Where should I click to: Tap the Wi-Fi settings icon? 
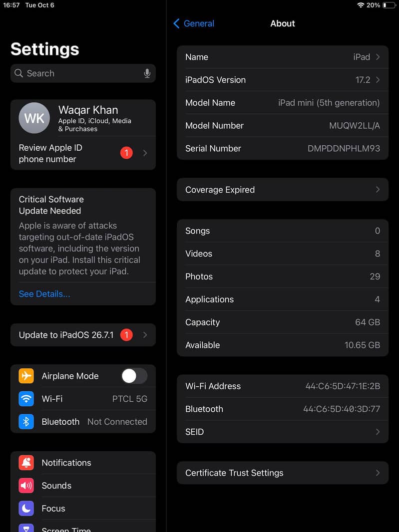point(26,399)
